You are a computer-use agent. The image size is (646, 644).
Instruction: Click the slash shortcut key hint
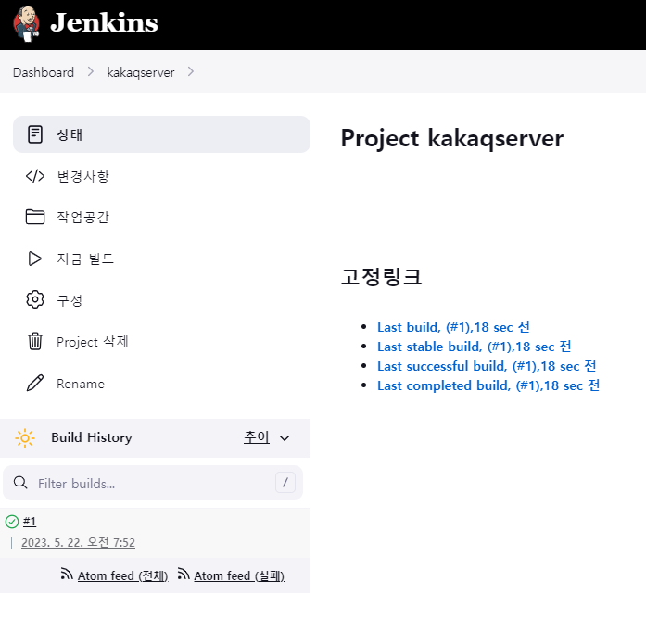point(285,482)
